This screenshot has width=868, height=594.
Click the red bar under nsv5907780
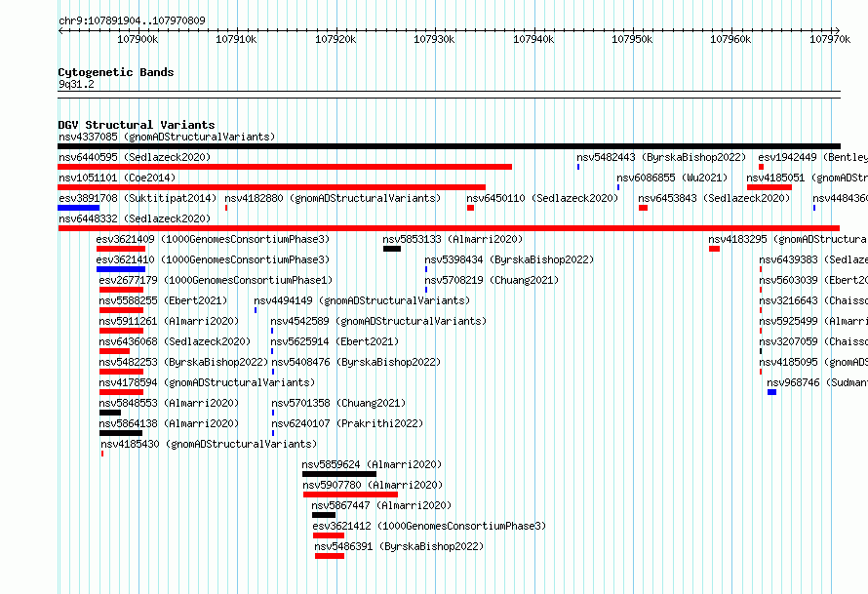tap(350, 495)
